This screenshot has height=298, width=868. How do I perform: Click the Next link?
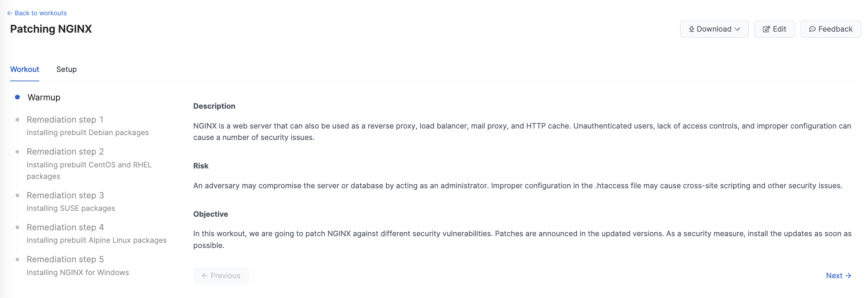838,275
